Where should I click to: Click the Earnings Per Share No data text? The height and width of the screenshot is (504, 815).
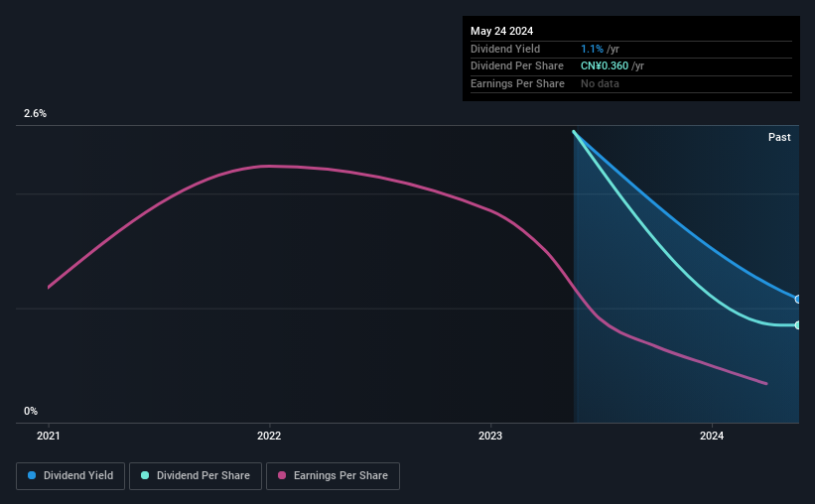coord(600,83)
